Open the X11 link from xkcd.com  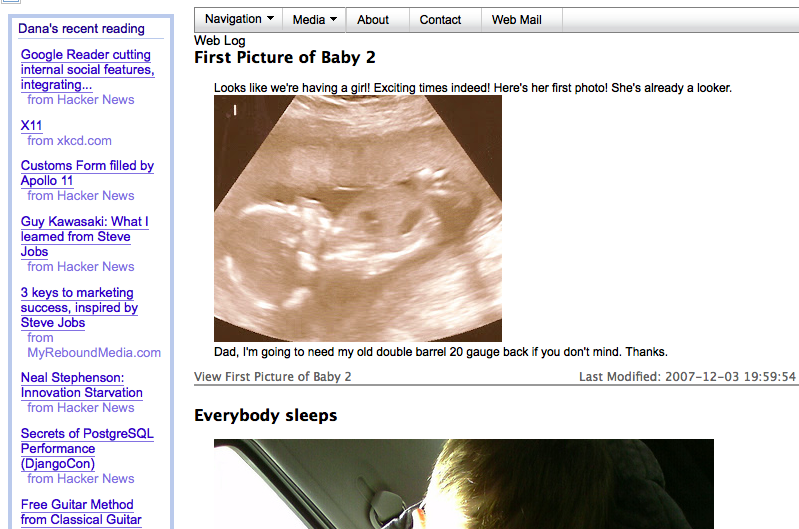(31, 125)
